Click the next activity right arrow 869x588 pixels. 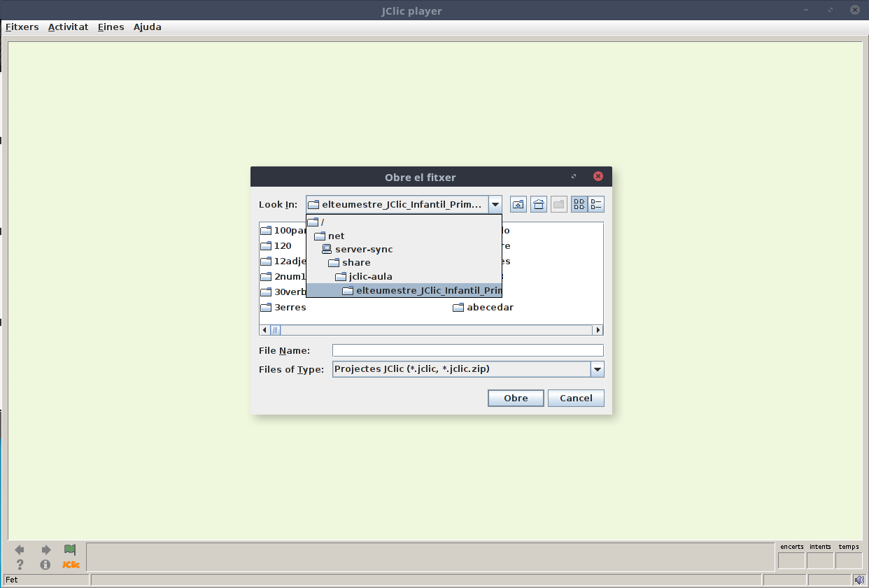(x=46, y=550)
